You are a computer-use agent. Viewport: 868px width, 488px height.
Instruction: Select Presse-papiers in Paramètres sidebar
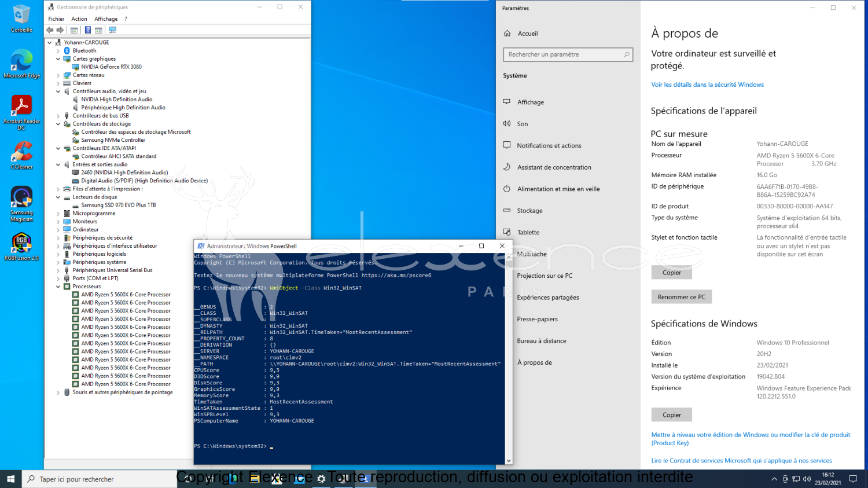(538, 320)
